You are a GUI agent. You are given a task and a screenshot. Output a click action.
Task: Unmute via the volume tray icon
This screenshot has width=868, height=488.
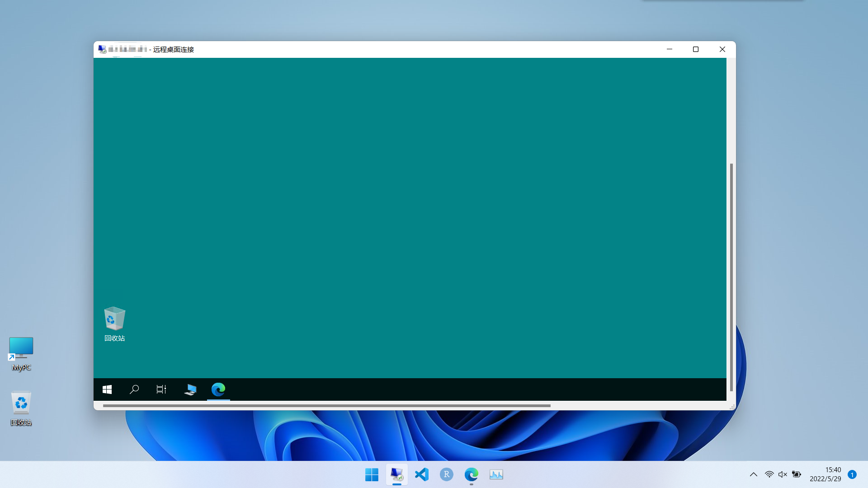(x=783, y=474)
